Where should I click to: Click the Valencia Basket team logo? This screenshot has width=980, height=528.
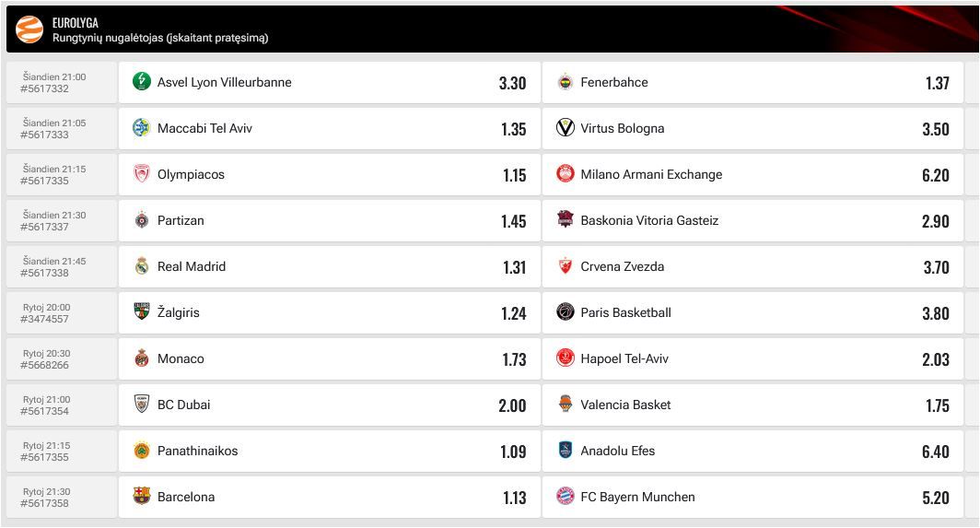tap(566, 405)
